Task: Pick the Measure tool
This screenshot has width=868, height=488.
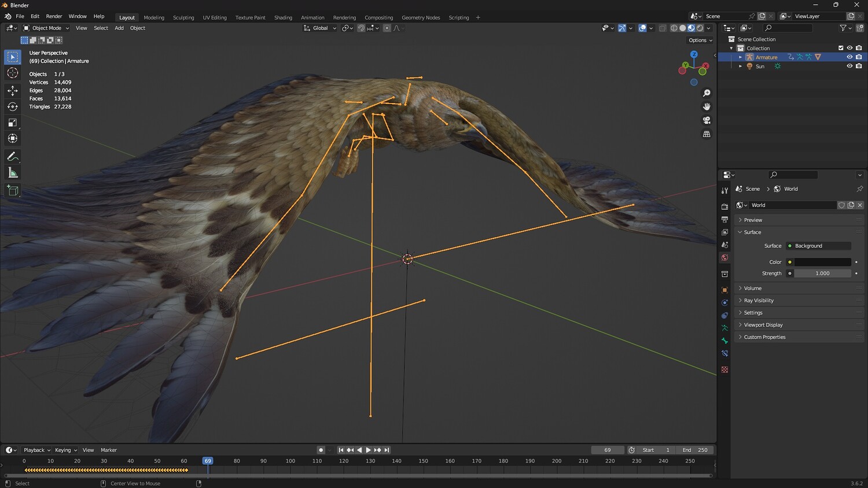Action: [x=13, y=173]
